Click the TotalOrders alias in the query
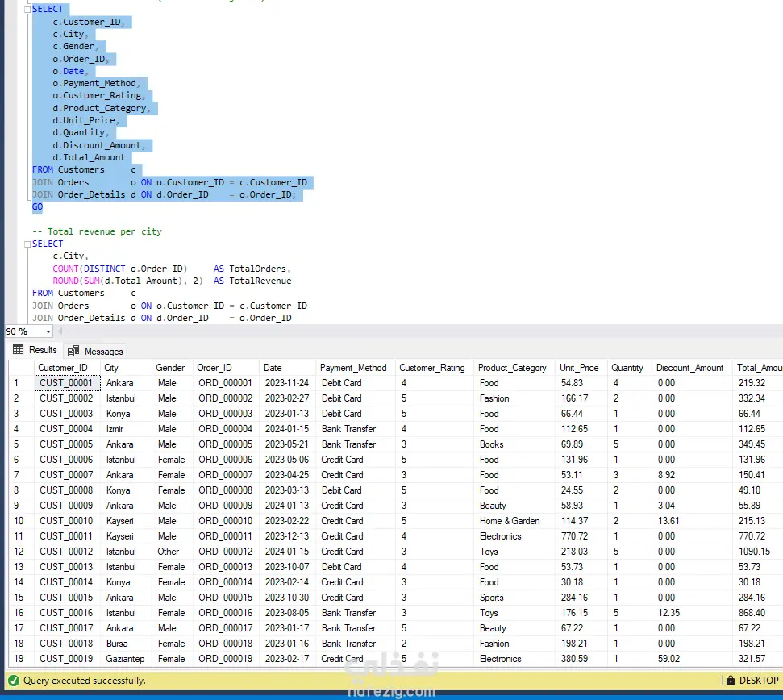The image size is (783, 700). [x=258, y=269]
